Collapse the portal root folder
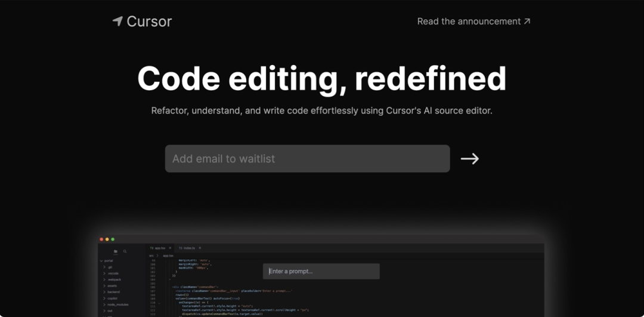Screen dimensions: 644x317 (106, 261)
